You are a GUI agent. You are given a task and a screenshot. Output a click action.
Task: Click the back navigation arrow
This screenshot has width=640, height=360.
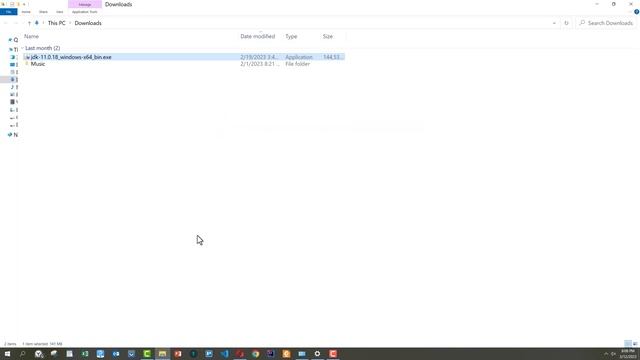tap(6, 23)
